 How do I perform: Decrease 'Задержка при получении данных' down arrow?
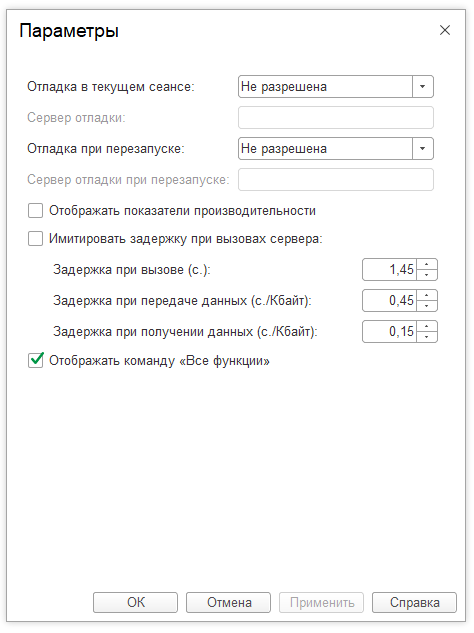(x=427, y=337)
